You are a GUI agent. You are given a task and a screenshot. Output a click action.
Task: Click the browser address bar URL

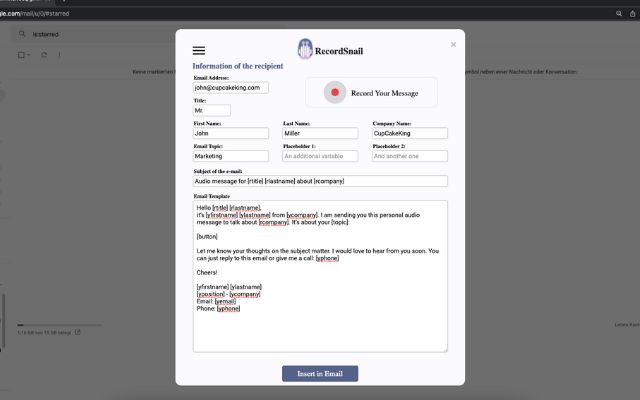35,13
